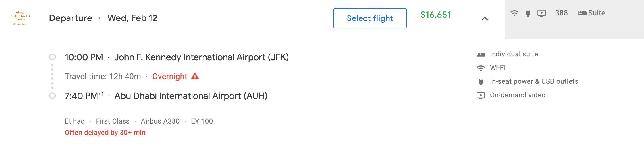Click the Often delayed by 30+ min warning
644x148 pixels.
pos(105,133)
